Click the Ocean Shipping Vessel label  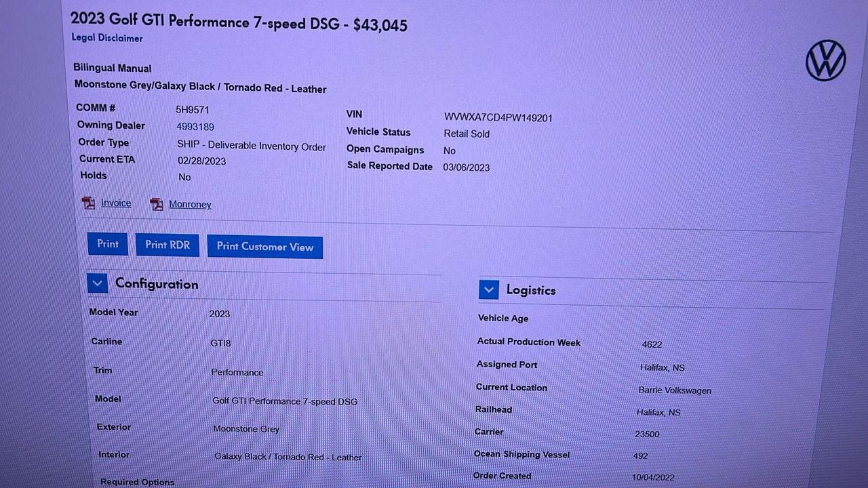tap(521, 454)
